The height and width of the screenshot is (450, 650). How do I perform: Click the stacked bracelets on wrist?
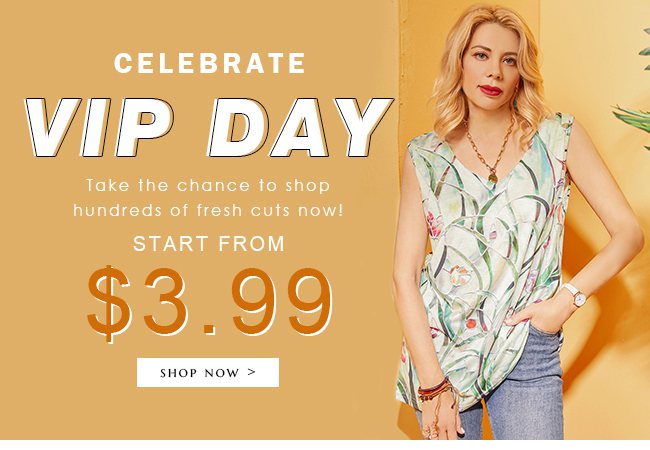click(x=434, y=390)
